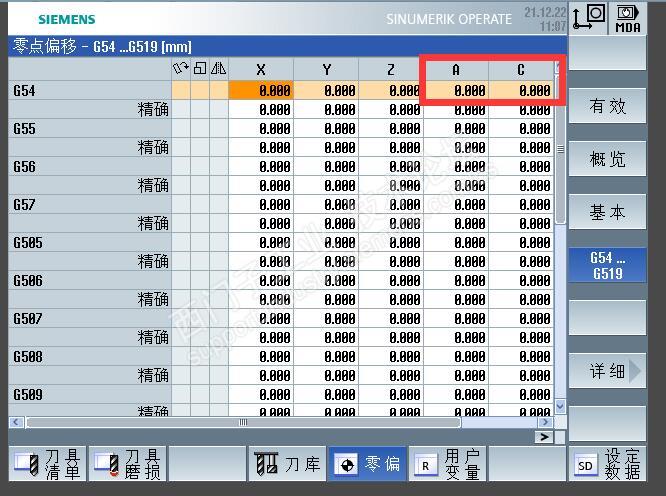Click the G54 row label

[x=24, y=91]
